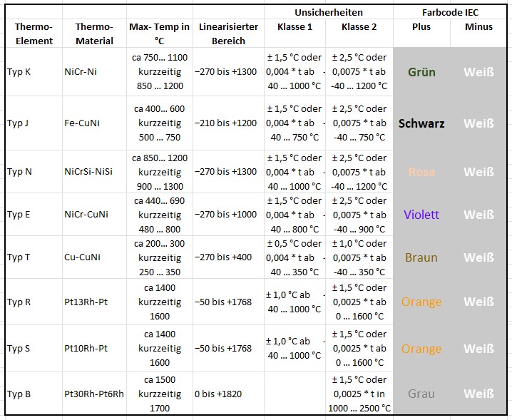Select the Orange cell in Typ R row
The height and width of the screenshot is (420, 512).
tap(421, 302)
